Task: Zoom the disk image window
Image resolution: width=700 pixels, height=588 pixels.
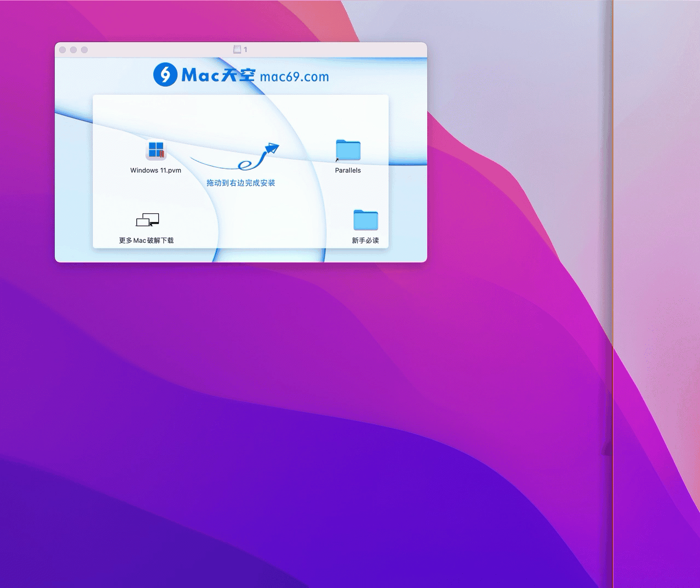Action: point(84,50)
